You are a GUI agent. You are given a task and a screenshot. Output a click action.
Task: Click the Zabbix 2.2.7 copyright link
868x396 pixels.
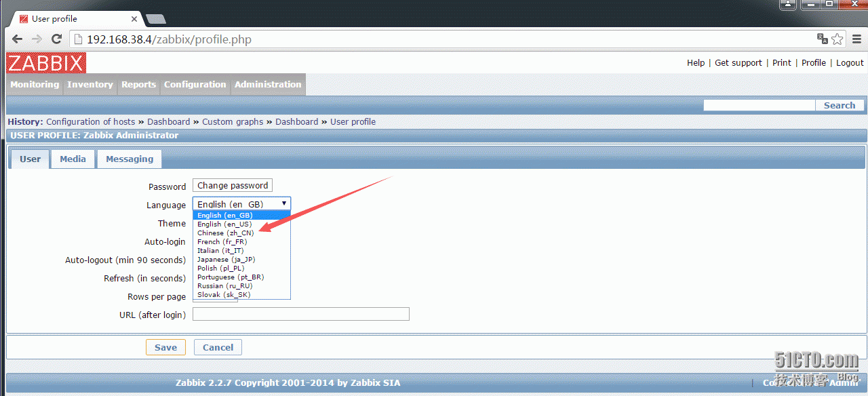[288, 383]
